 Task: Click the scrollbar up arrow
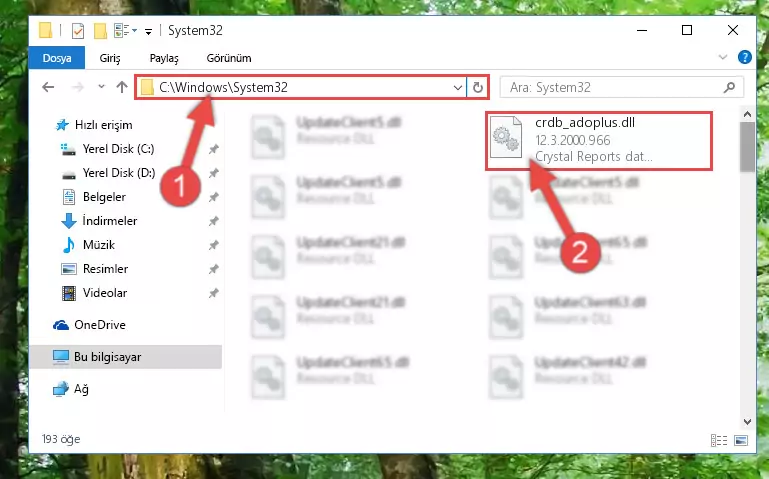click(x=747, y=114)
